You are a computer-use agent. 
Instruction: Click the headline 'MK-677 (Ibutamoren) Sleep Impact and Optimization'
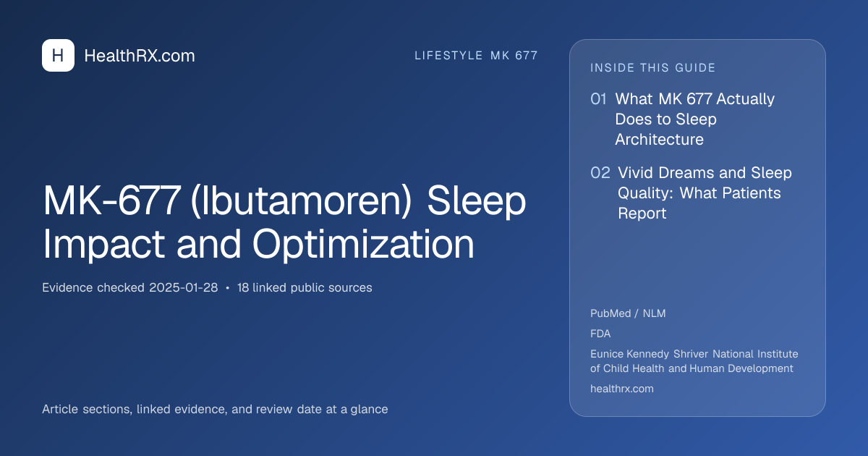(x=284, y=223)
